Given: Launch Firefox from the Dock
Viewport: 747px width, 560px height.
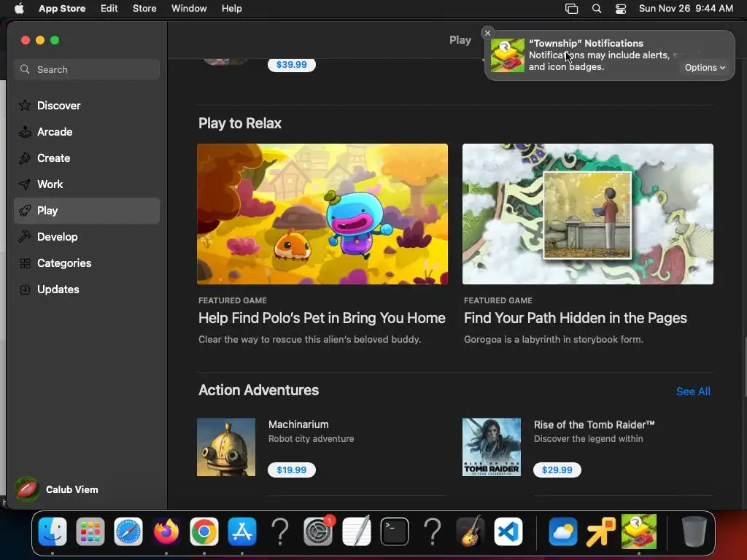Looking at the screenshot, I should pos(166,532).
